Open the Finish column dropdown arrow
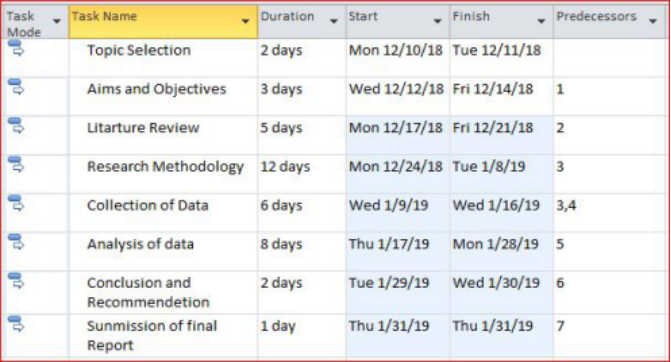This screenshot has width=671, height=362. (x=541, y=21)
